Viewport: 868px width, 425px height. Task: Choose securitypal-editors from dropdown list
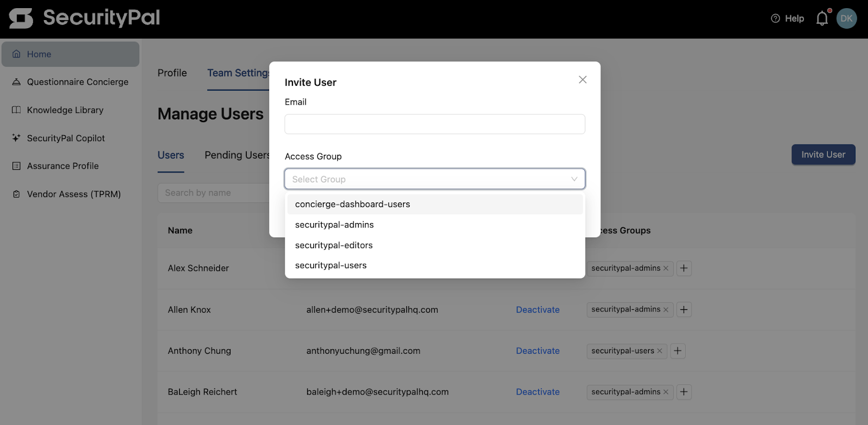click(x=435, y=245)
